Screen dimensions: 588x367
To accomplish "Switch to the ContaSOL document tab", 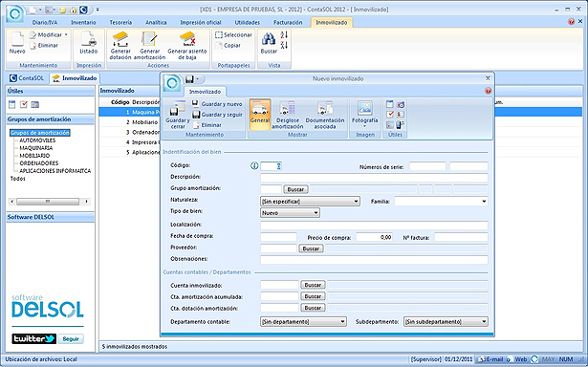I will click(x=27, y=78).
